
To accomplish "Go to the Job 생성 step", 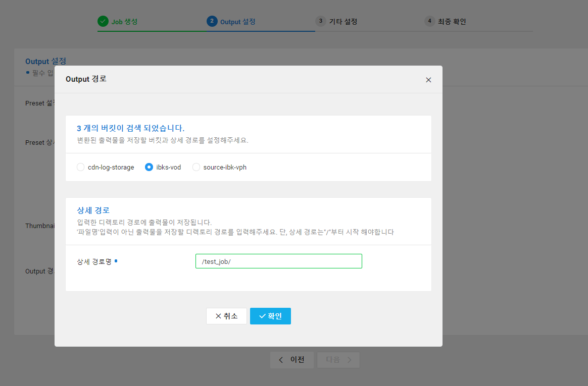I will click(124, 22).
